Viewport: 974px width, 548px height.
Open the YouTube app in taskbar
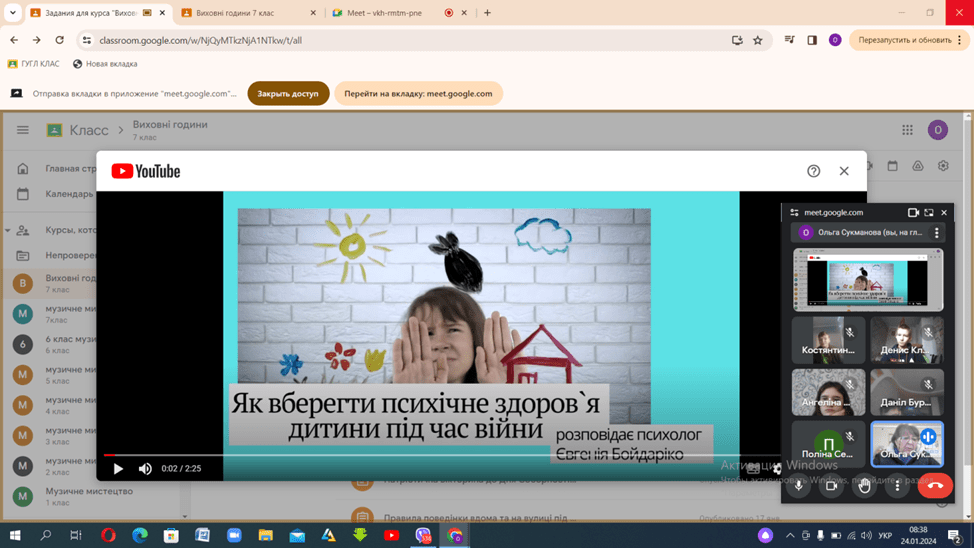(x=391, y=535)
